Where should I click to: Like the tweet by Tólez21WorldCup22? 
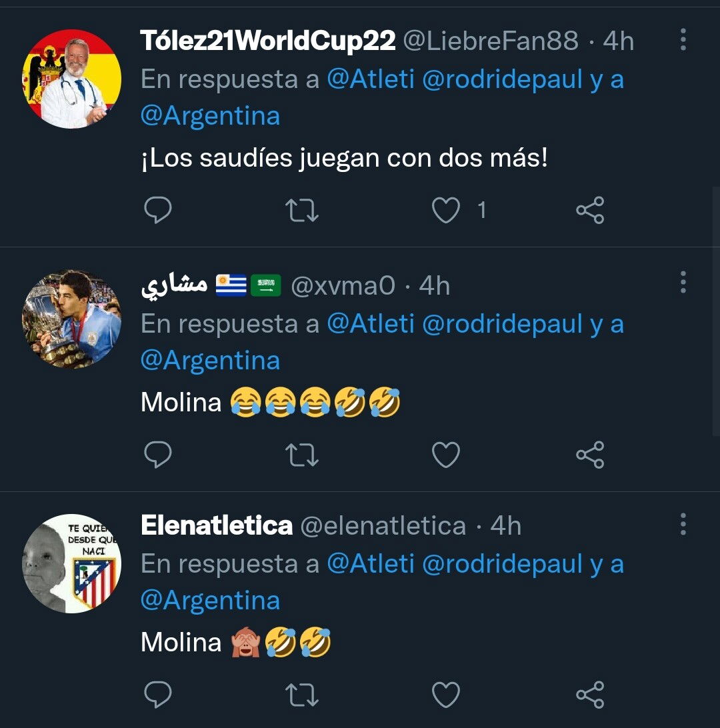[446, 211]
